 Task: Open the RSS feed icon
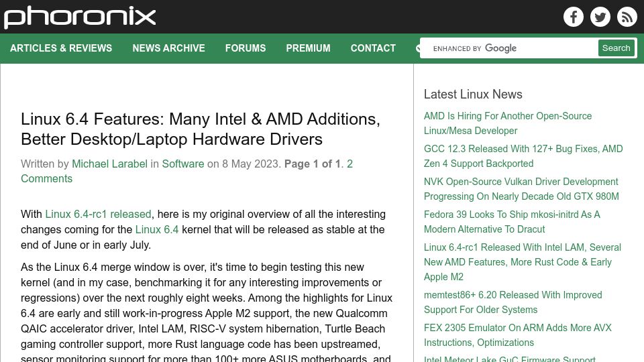tap(627, 17)
